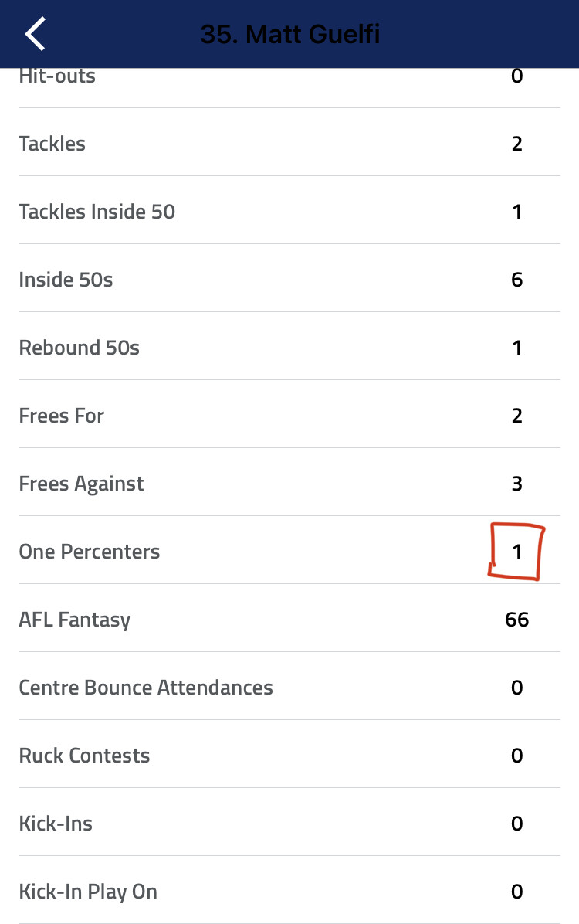This screenshot has height=924, width=579.
Task: Select the AFL Fantasy row
Action: click(x=289, y=618)
